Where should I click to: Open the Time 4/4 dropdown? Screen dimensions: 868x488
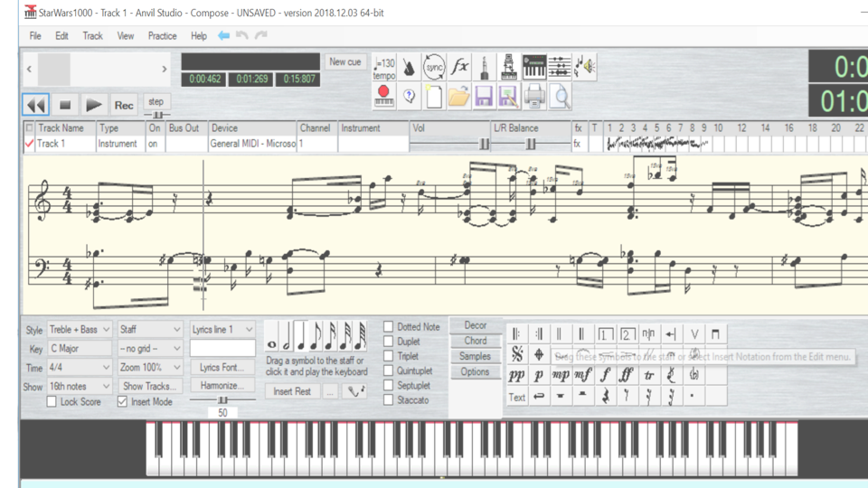80,367
